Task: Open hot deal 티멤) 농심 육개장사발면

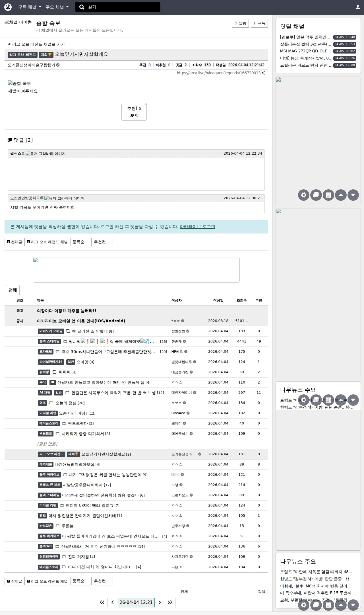Action: 306,58
